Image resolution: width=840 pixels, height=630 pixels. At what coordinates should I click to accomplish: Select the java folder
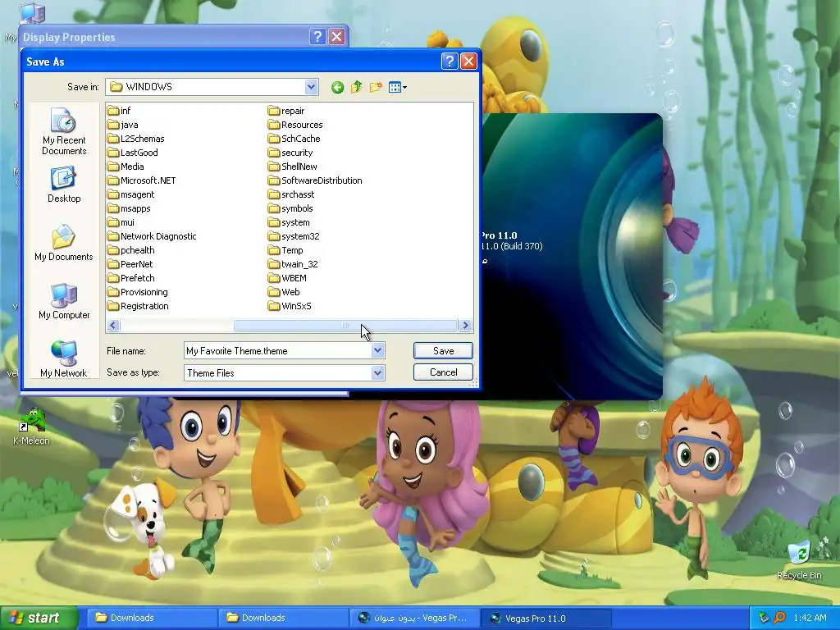coord(123,125)
